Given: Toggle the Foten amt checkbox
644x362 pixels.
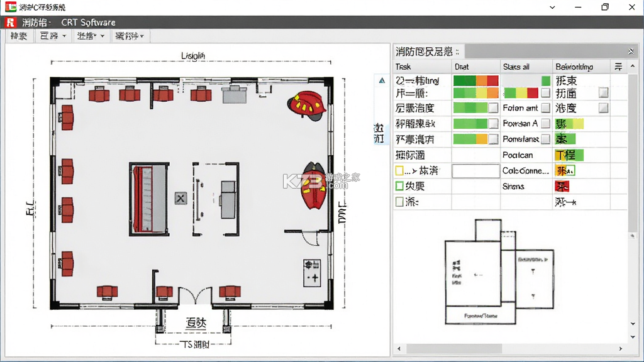Looking at the screenshot, I should coord(545,108).
